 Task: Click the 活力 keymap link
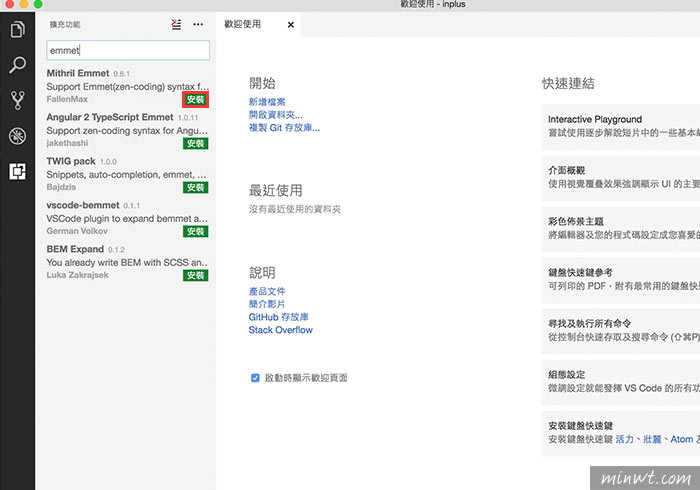coord(625,439)
